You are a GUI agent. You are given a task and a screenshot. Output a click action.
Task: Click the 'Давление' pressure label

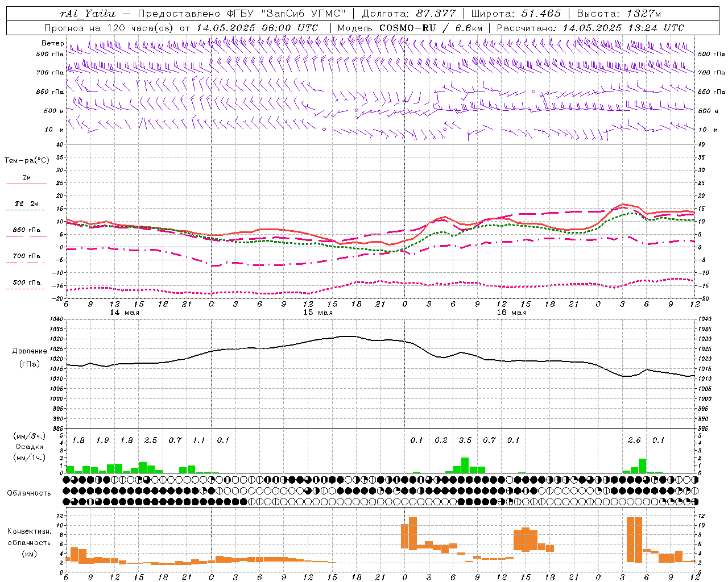coord(30,351)
